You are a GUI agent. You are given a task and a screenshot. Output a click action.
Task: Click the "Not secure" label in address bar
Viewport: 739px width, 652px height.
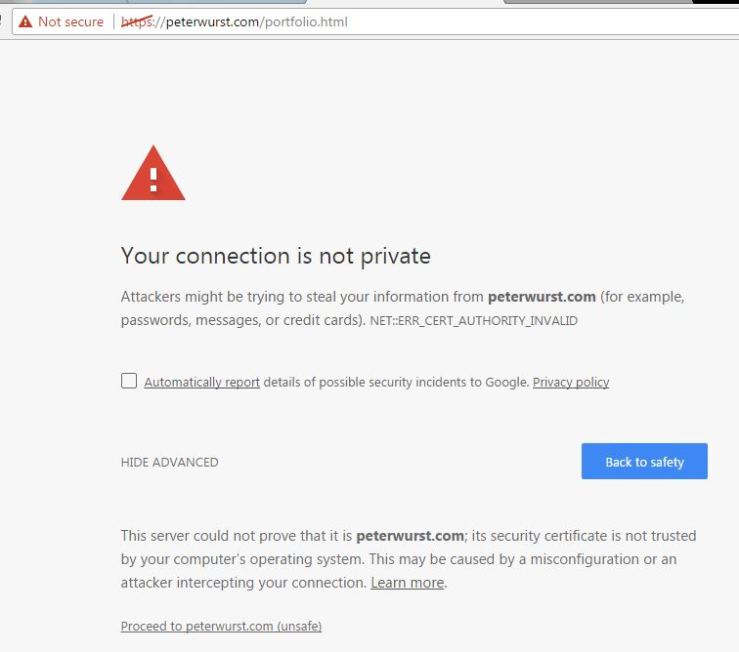tap(70, 22)
